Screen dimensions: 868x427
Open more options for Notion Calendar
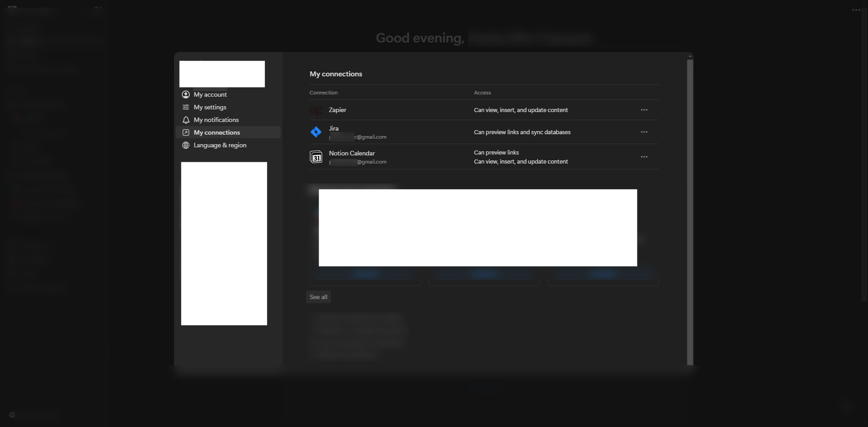point(644,157)
